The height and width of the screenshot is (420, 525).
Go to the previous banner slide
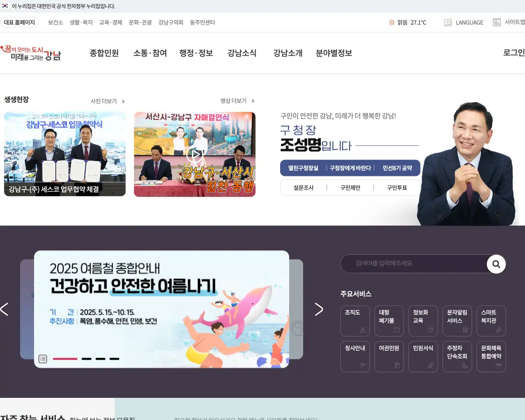point(5,309)
